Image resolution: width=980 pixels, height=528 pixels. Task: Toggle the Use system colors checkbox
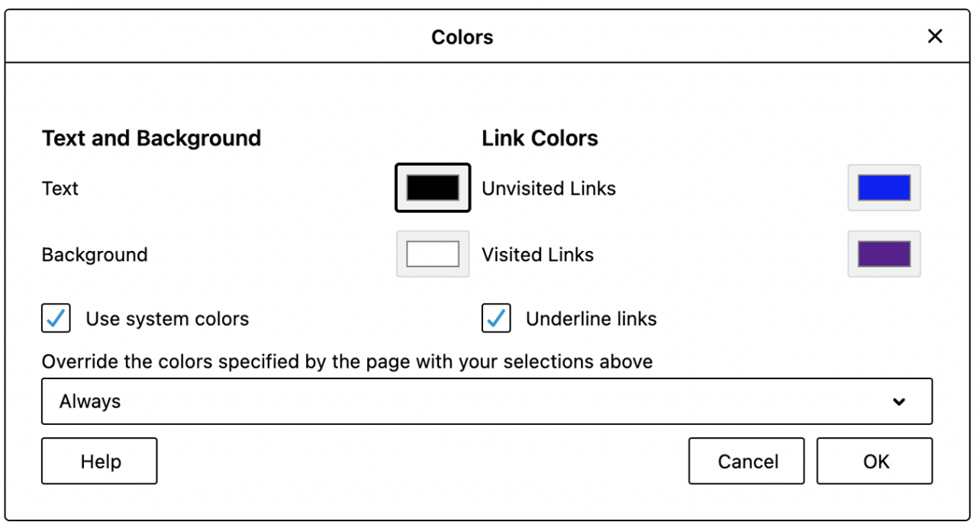(56, 318)
